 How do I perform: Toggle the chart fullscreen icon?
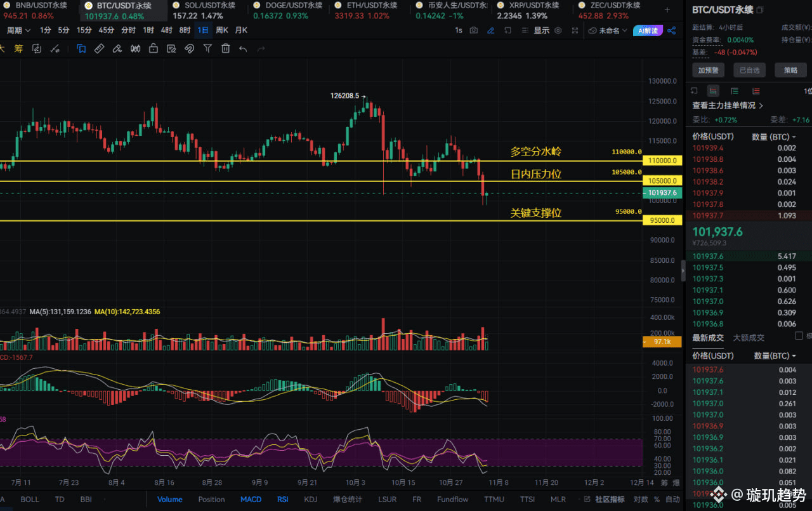(575, 30)
